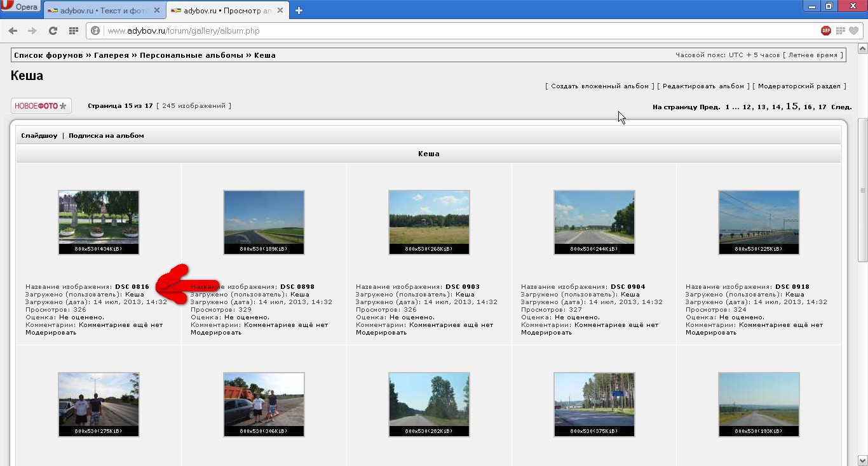Click the Adblock Plus extension icon

tap(825, 30)
